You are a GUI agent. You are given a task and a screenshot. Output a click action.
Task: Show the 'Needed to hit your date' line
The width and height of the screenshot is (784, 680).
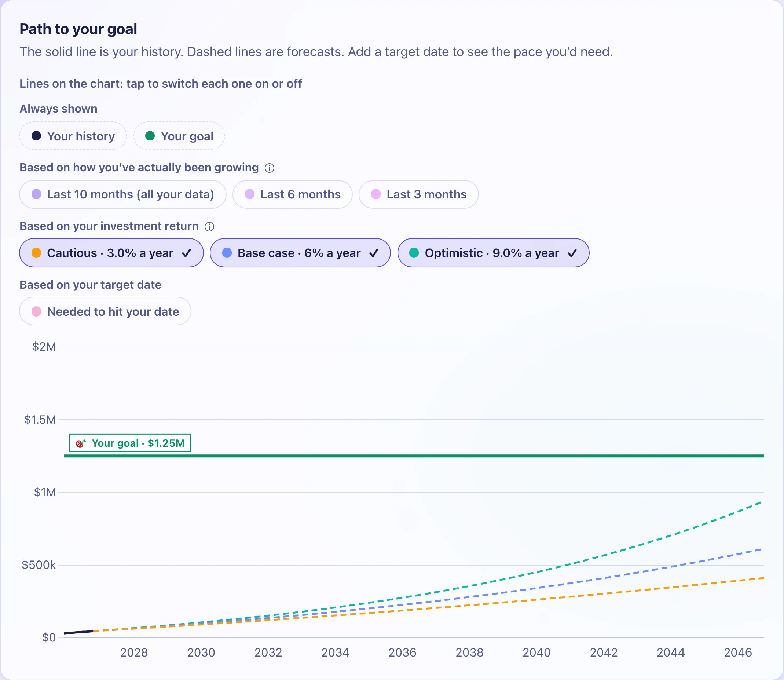coord(105,311)
